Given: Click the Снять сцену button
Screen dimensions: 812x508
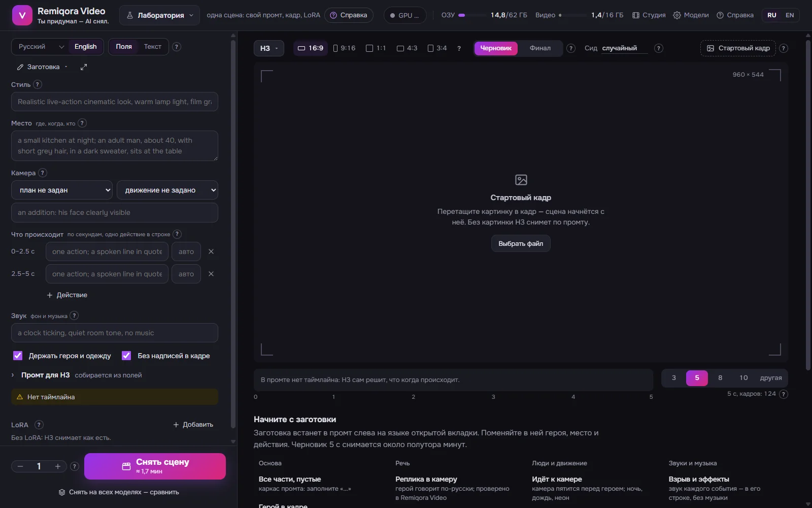Looking at the screenshot, I should pyautogui.click(x=155, y=466).
